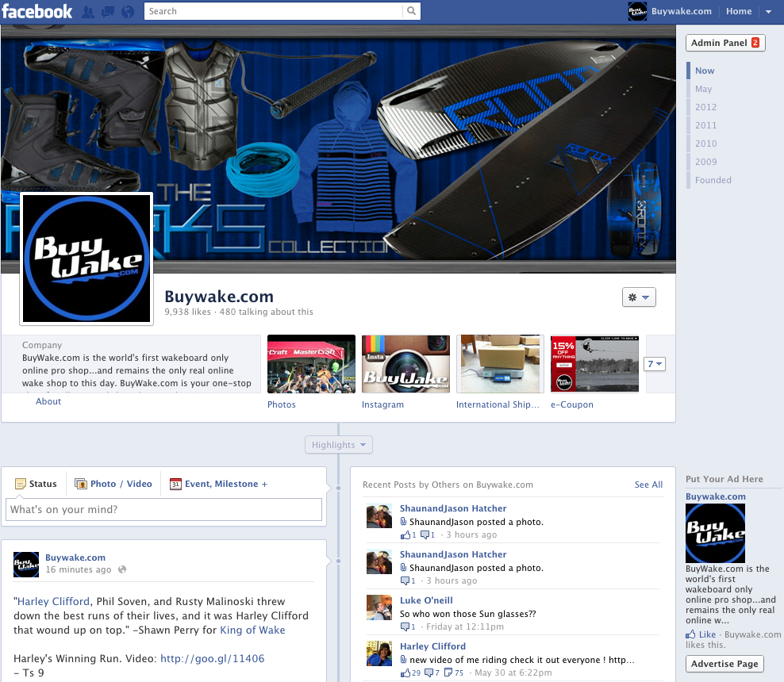Click the search magnifier icon
The height and width of the screenshot is (682, 784).
(x=411, y=11)
